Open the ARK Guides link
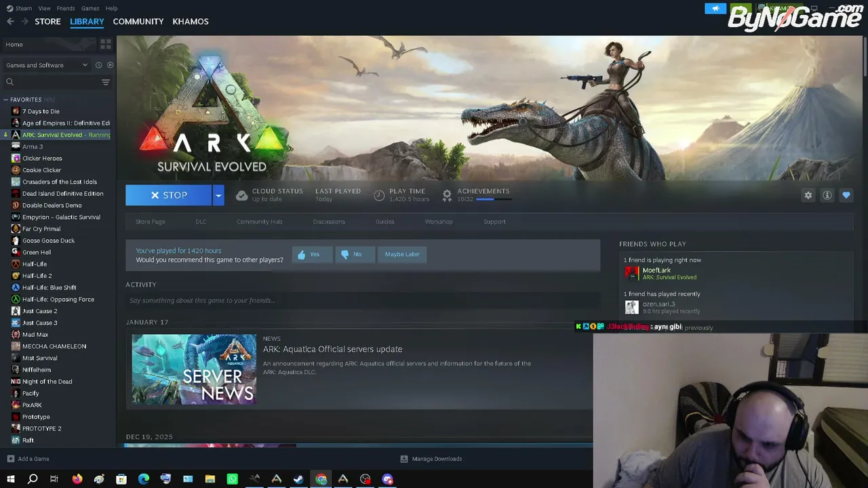The width and height of the screenshot is (868, 488). click(384, 222)
